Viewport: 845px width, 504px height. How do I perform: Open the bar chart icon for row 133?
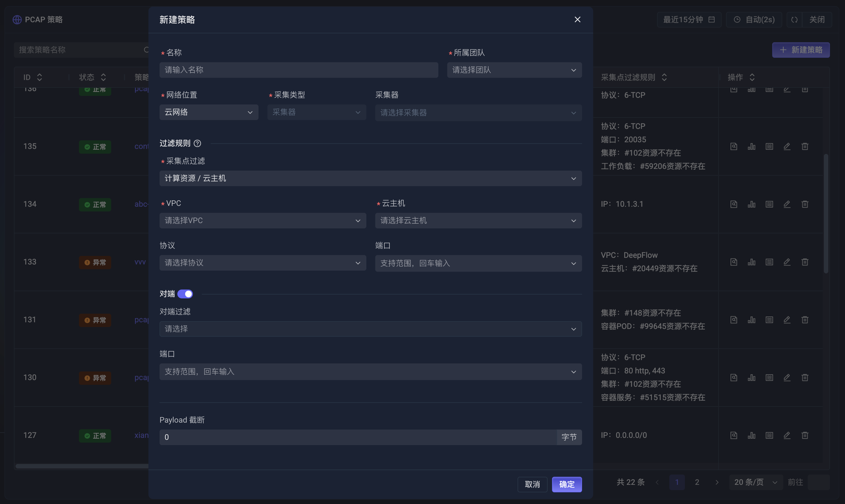[x=751, y=262]
